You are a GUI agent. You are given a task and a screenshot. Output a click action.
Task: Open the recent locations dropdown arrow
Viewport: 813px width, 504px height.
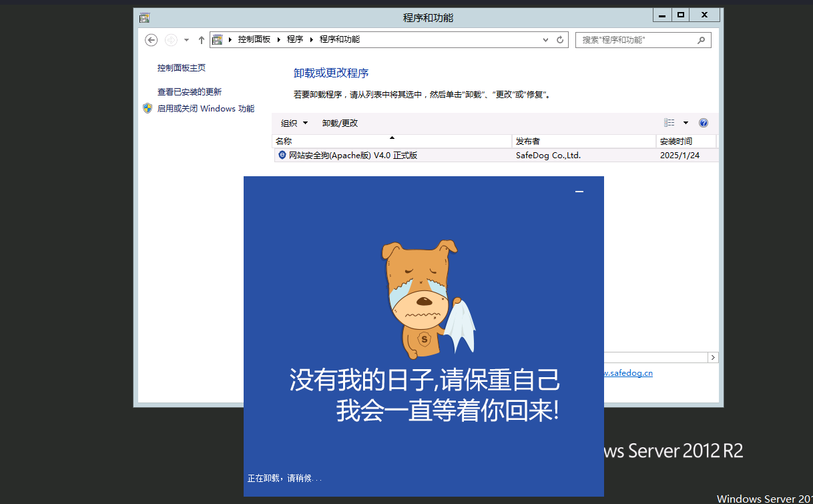point(187,40)
